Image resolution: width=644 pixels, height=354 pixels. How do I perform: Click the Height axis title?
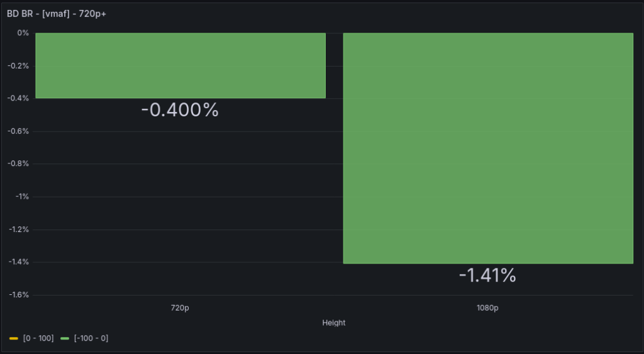point(333,323)
